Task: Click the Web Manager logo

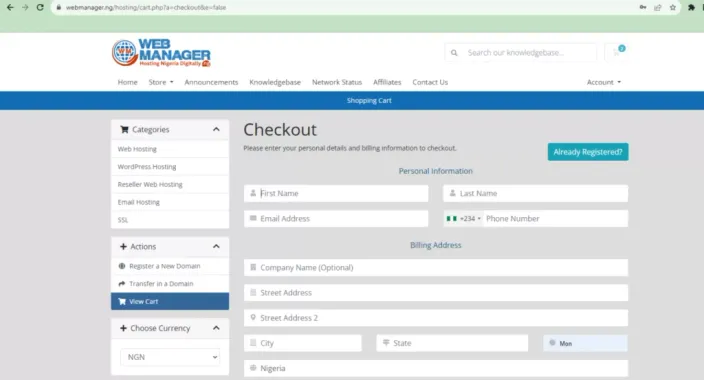Action: click(161, 53)
